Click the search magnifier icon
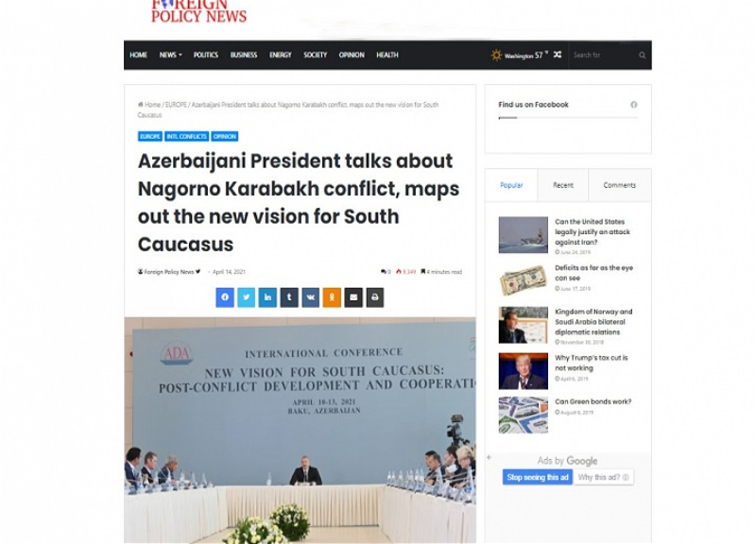 (x=643, y=55)
